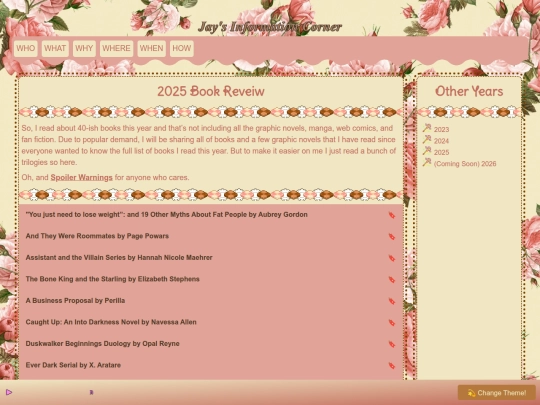Expand Ever Dark Serial by X. Aratare review
Viewport: 540px width, 405px height.
point(211,365)
